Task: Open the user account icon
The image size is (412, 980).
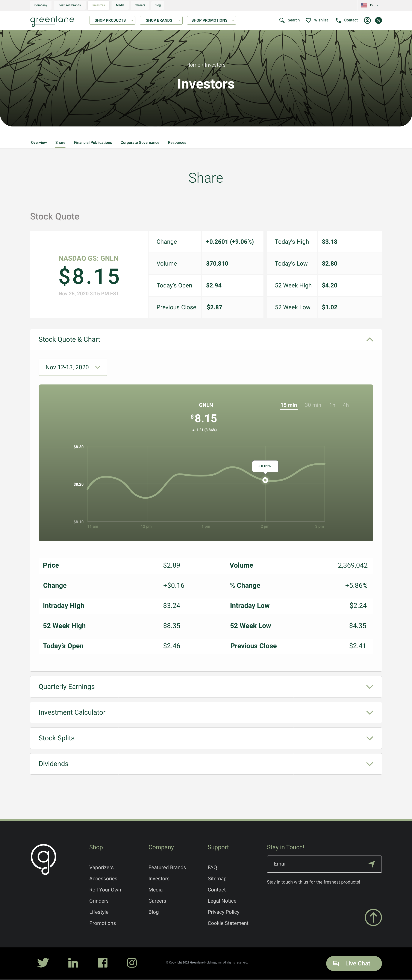Action: [x=367, y=20]
